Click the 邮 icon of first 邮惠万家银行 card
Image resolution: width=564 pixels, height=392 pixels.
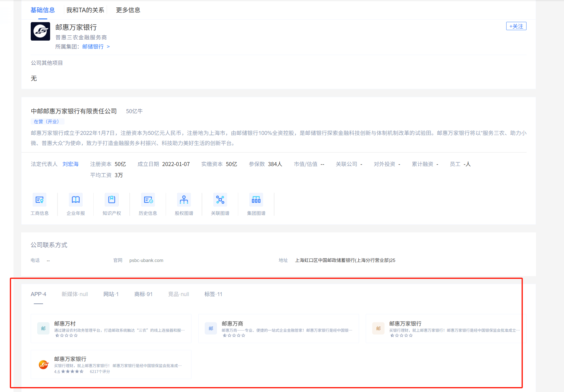[x=378, y=328]
